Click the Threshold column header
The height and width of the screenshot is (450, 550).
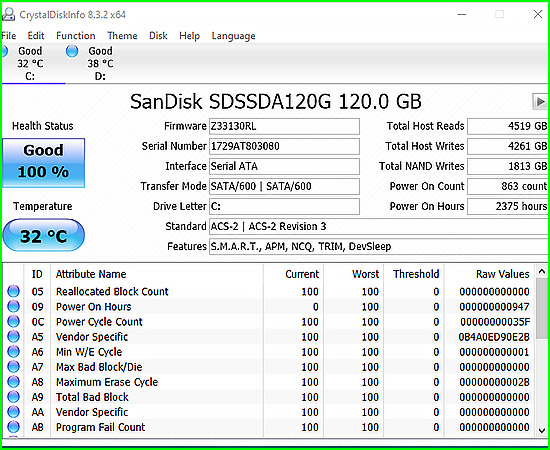click(x=414, y=274)
